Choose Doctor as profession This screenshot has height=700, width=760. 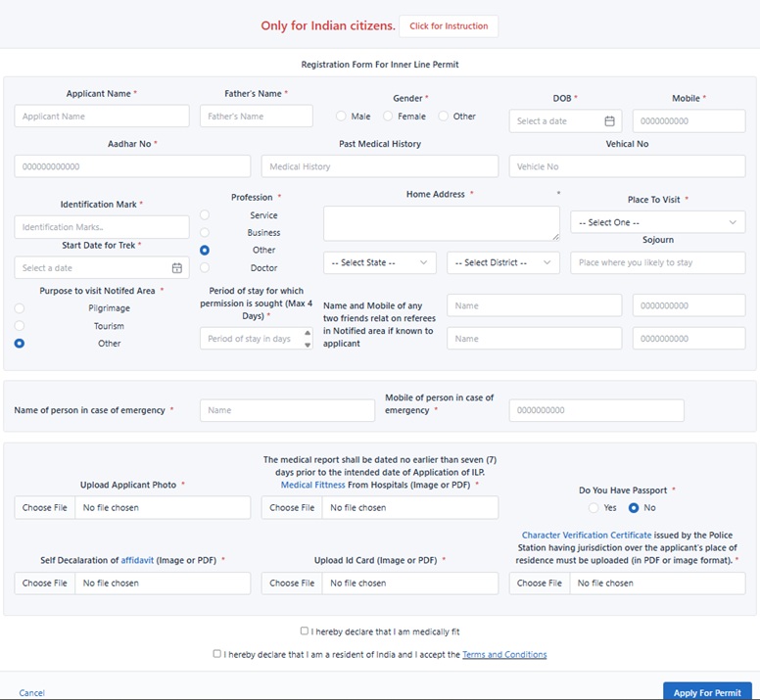pyautogui.click(x=205, y=268)
